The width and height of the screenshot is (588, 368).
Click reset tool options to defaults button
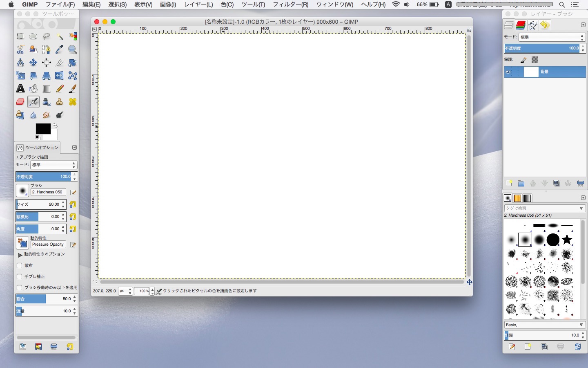[x=70, y=347]
